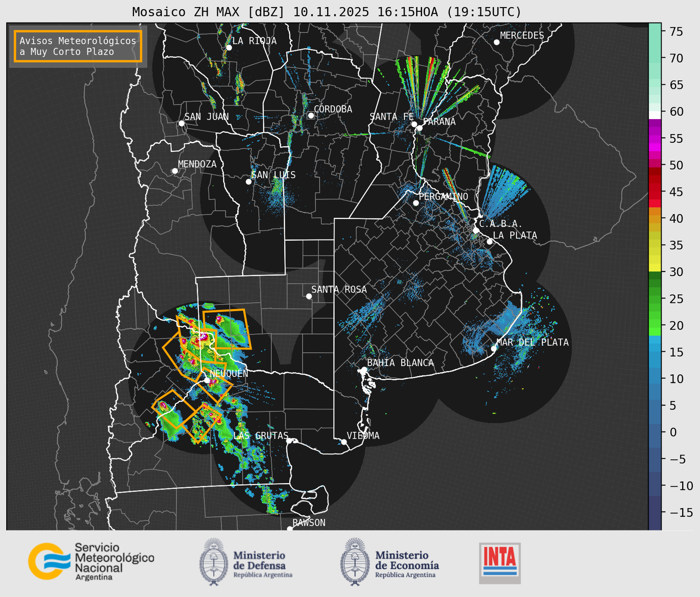Image resolution: width=700 pixels, height=597 pixels.
Task: Click the Mercedes city marker dot
Action: coord(496,42)
